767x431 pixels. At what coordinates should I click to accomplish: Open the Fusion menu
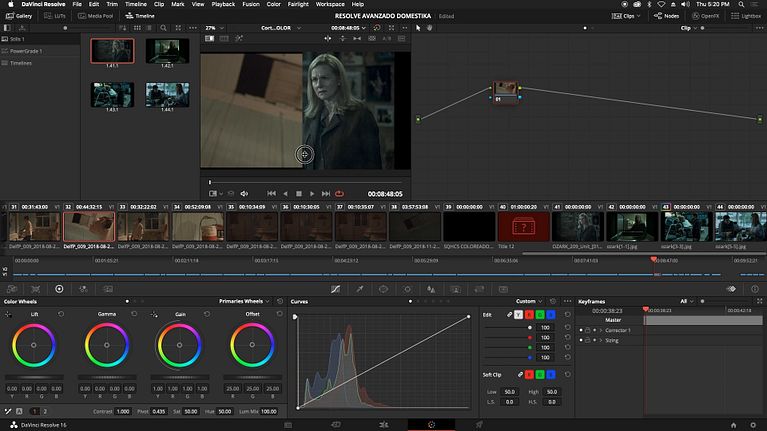pos(251,4)
